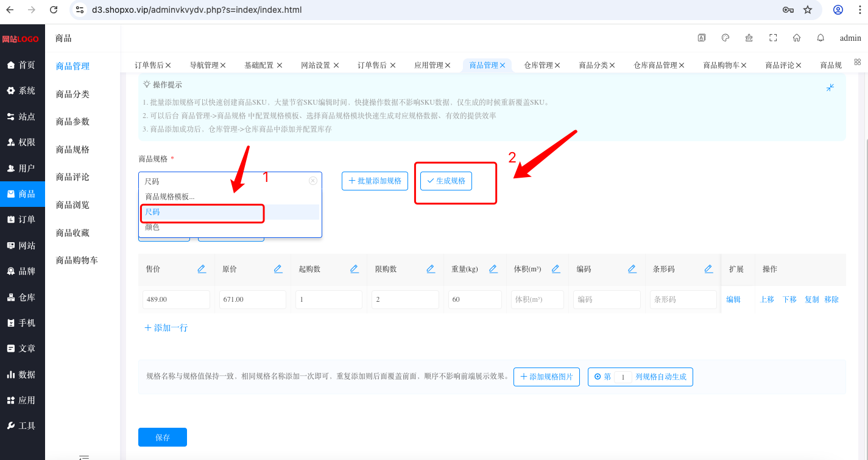Click the 移除 link in the row

click(831, 299)
